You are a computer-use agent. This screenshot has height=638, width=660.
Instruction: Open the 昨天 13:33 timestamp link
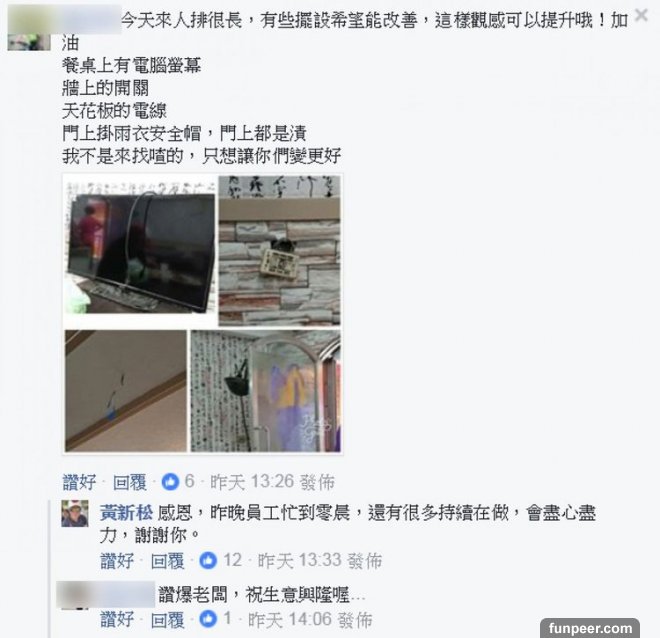point(319,561)
